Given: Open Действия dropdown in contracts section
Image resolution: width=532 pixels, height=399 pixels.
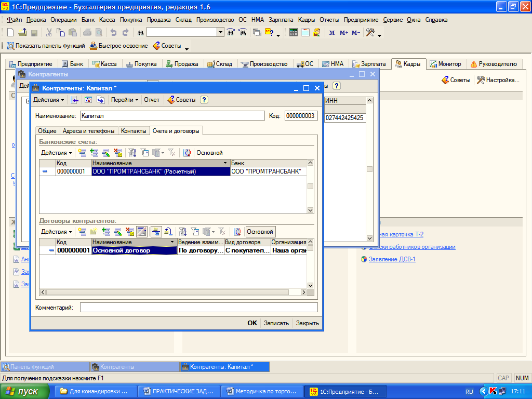Looking at the screenshot, I should pos(56,232).
